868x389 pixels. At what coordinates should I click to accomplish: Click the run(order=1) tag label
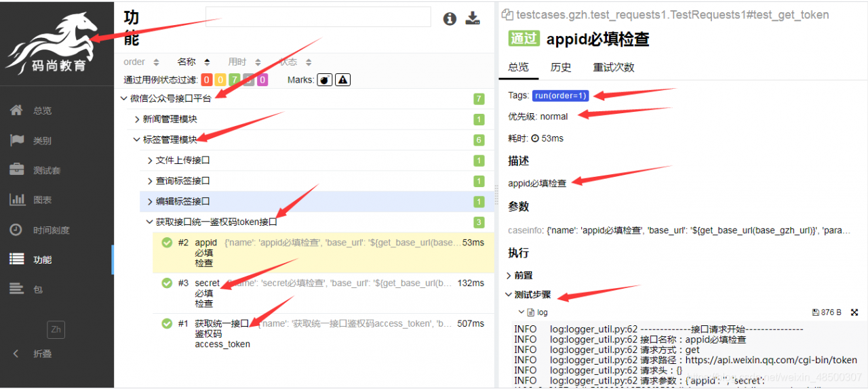pyautogui.click(x=561, y=96)
